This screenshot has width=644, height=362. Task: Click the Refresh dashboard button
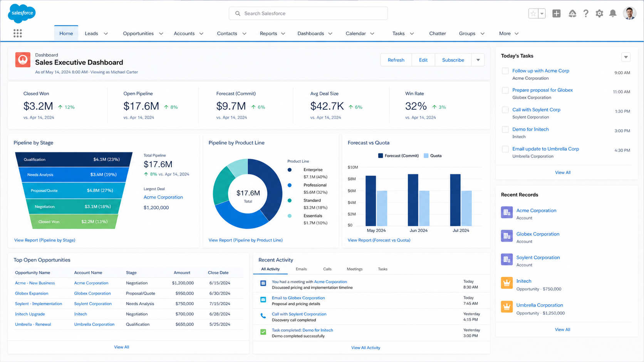pyautogui.click(x=396, y=60)
